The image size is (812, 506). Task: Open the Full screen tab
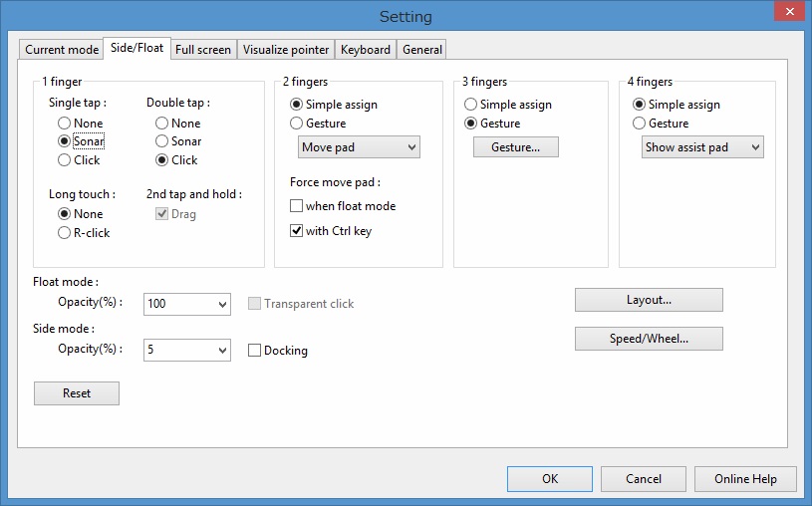tap(202, 49)
